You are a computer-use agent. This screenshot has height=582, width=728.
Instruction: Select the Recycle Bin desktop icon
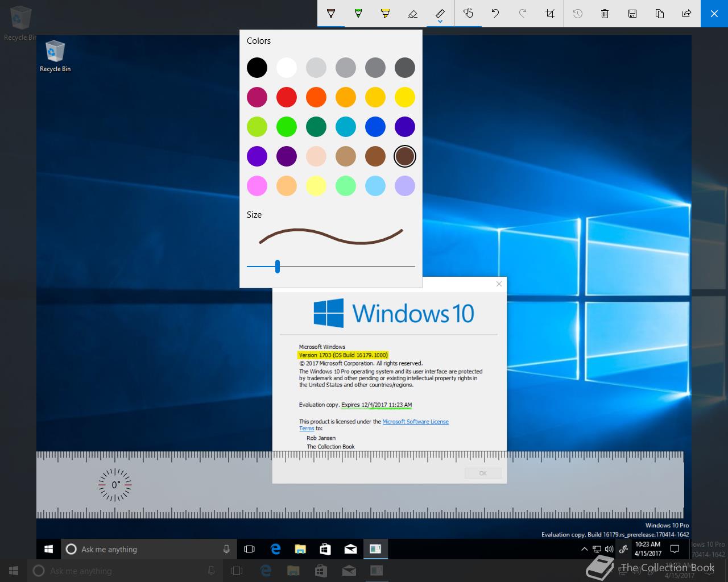click(55, 56)
